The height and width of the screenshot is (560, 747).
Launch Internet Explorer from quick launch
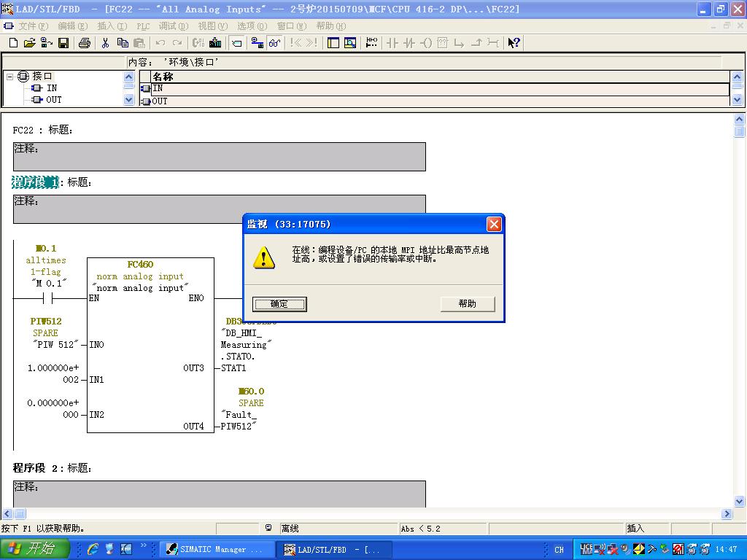(93, 549)
